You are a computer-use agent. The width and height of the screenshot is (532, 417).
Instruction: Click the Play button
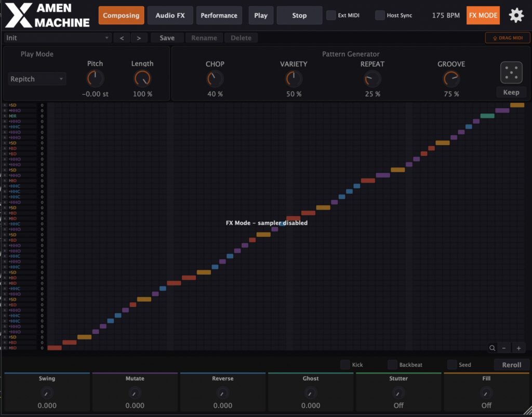pyautogui.click(x=261, y=15)
